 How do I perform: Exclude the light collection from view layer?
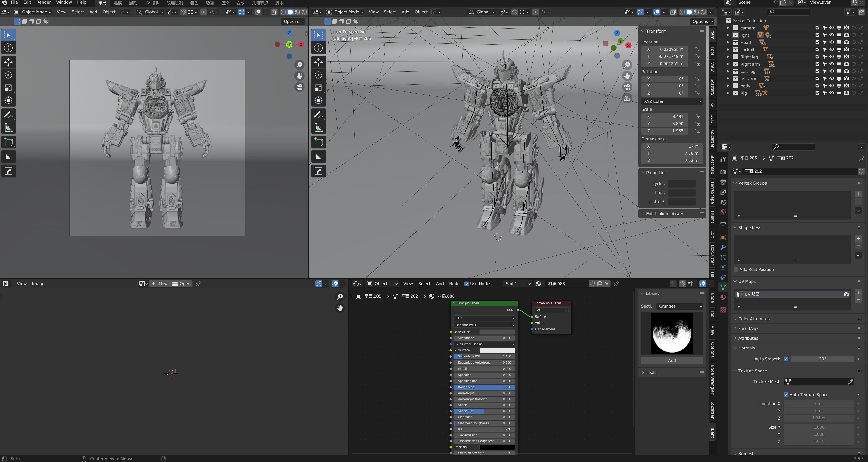coord(817,35)
